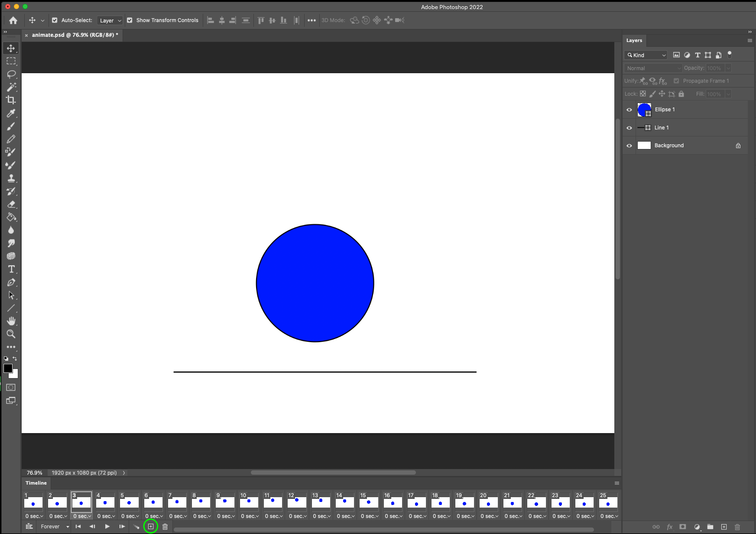
Task: Toggle visibility of Line 1 layer
Action: 629,128
